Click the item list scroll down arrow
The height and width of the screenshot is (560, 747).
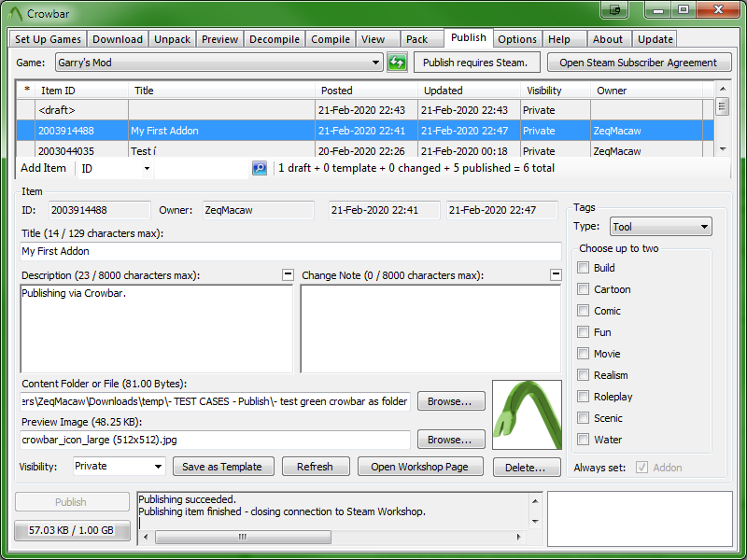[722, 149]
